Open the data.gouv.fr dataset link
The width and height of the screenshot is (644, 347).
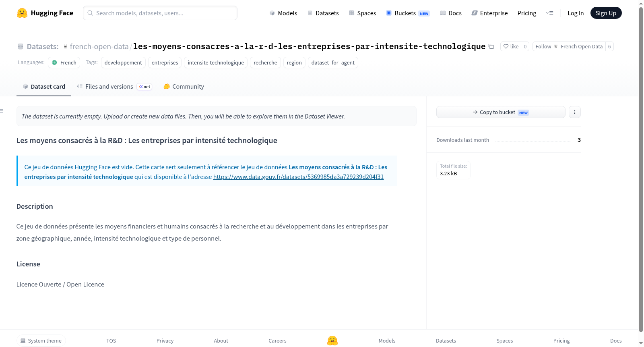[x=298, y=177]
